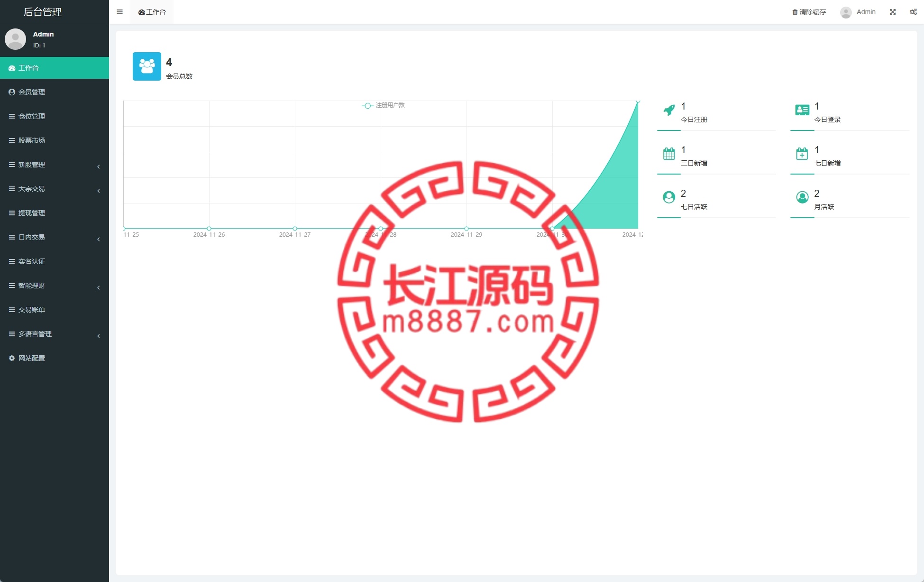Image resolution: width=924 pixels, height=582 pixels.
Task: Click the 今日登录 label
Action: (x=827, y=120)
